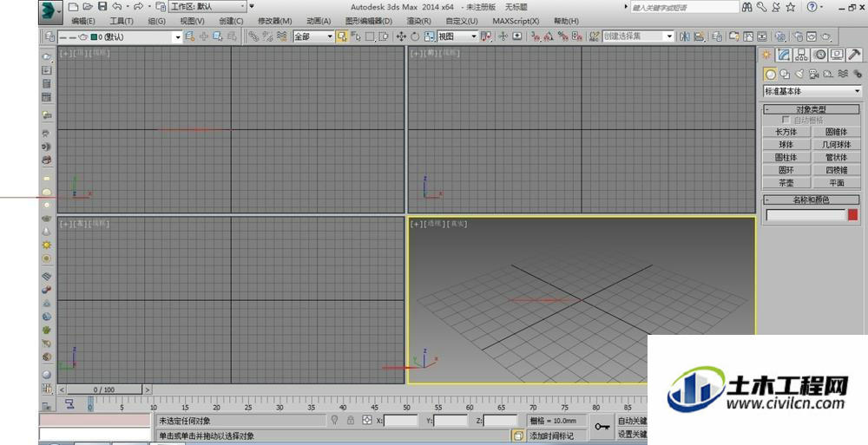Toggle angle snap
The height and width of the screenshot is (445, 868).
coord(549,36)
